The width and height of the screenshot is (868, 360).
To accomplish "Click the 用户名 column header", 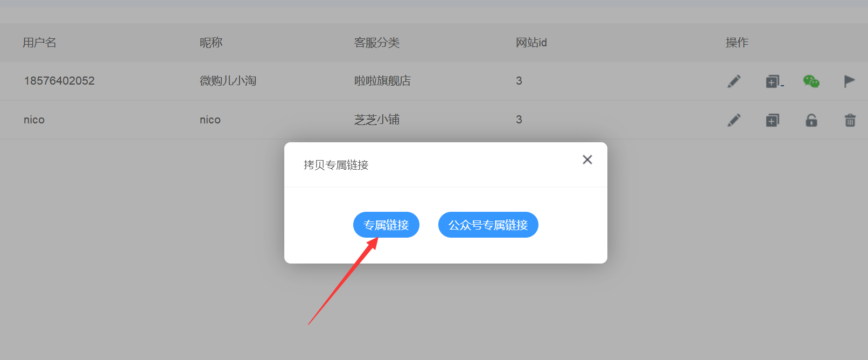I will 39,43.
